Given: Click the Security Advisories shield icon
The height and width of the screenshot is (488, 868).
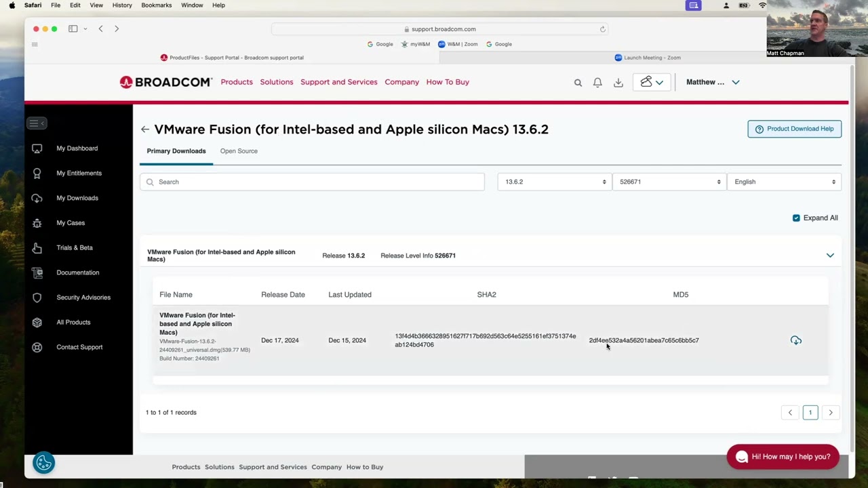Looking at the screenshot, I should (37, 297).
